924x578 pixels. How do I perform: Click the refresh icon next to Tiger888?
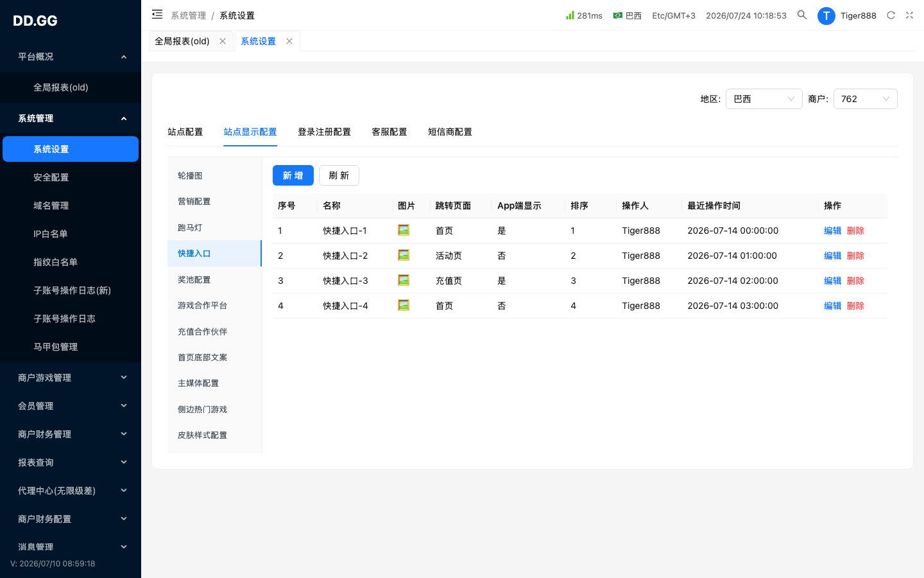tap(891, 15)
